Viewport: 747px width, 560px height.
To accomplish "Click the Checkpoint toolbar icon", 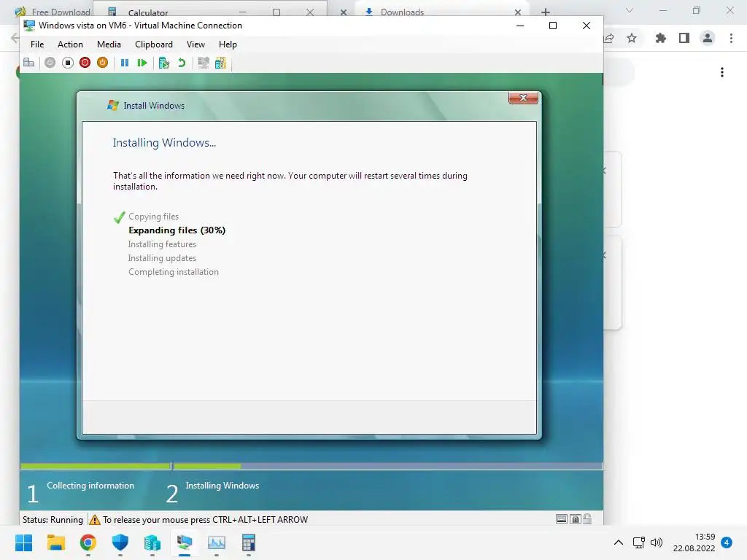I will pos(164,63).
